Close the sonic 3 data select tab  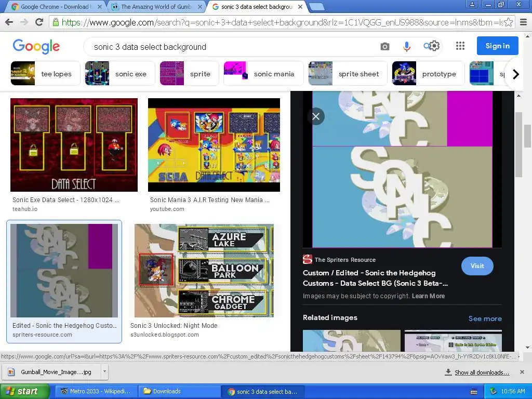tap(300, 6)
